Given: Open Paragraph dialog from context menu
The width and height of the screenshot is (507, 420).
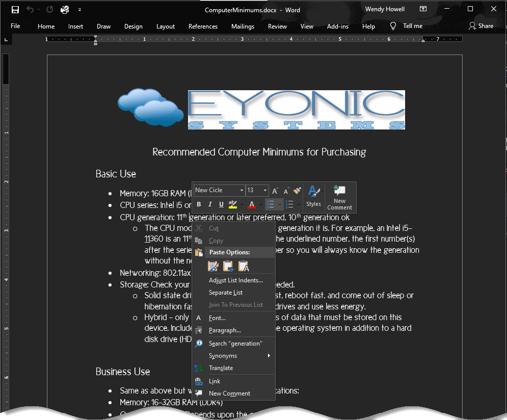Looking at the screenshot, I should coord(233,330).
